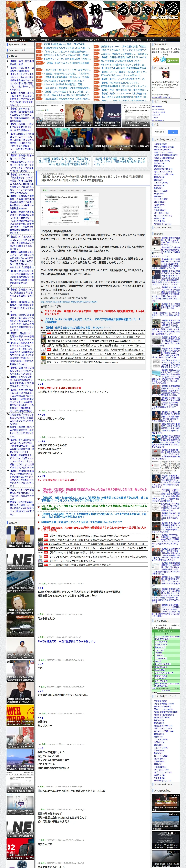The image size is (186, 868).
Task: Open popular article ranked 1 about 中国・習近平
Action: [22, 63]
